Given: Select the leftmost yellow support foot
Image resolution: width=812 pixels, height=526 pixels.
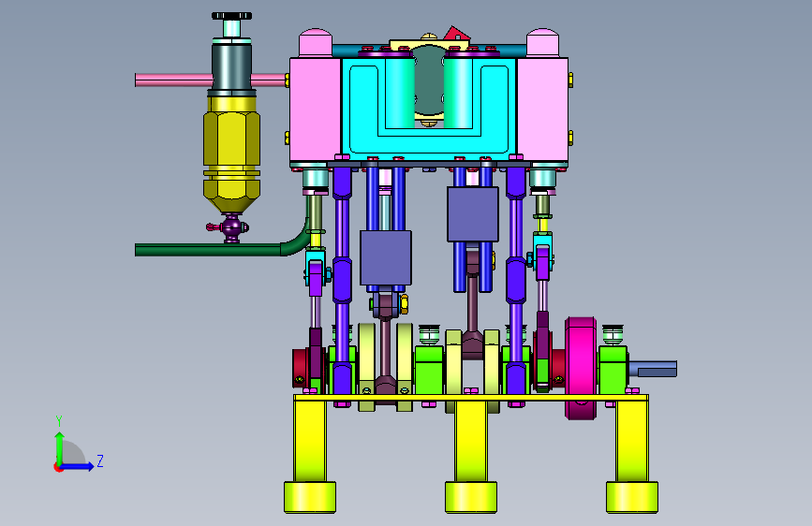Looking at the screenshot, I should (310, 497).
